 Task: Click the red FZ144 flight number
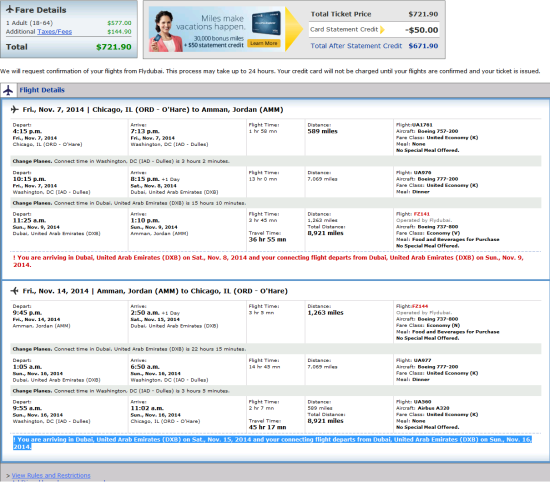(420, 306)
